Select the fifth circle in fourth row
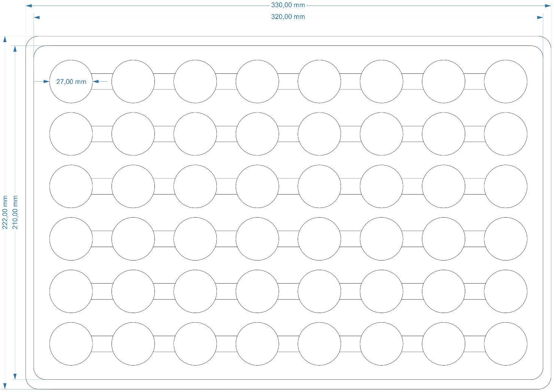The image size is (554, 392). 319,239
